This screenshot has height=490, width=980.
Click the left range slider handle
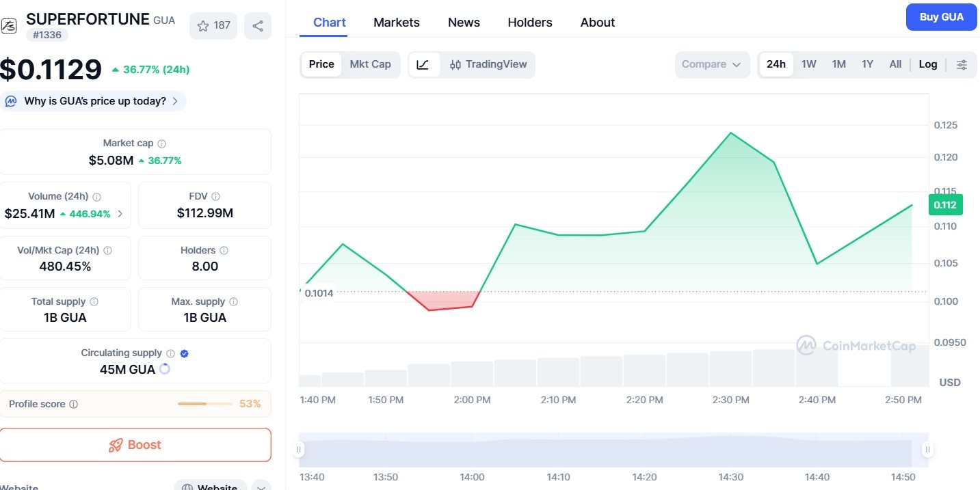tap(299, 450)
